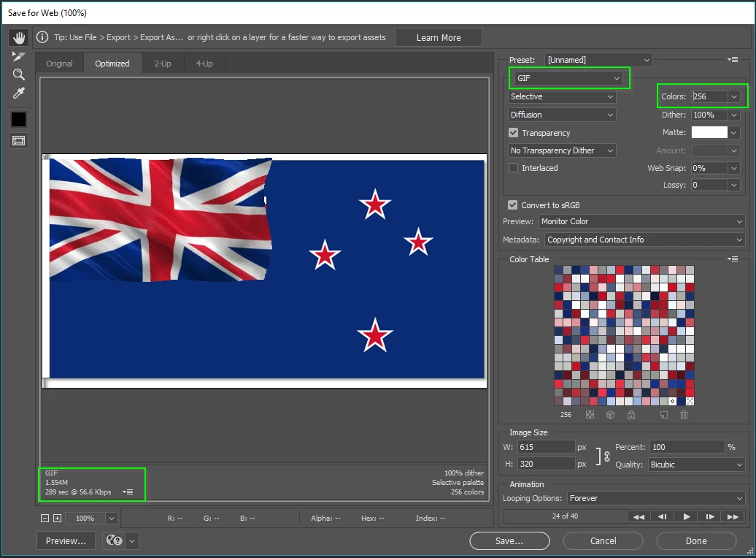Click the zoom out minus icon

[x=45, y=518]
